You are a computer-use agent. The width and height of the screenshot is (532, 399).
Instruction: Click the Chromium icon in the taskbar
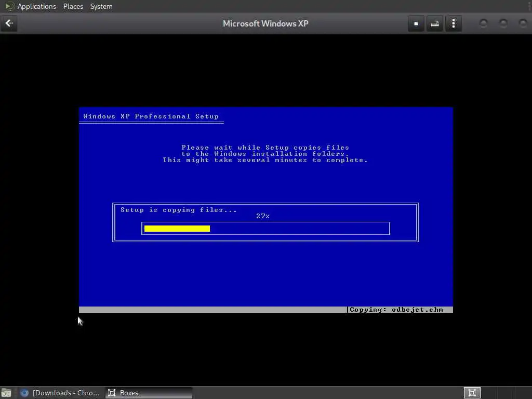[24, 393]
